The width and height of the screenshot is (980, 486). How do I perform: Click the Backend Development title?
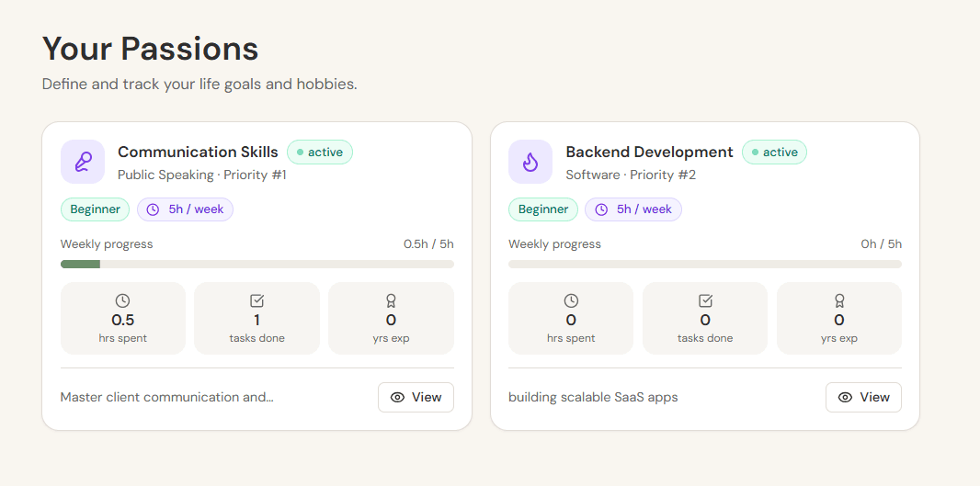[x=649, y=153]
